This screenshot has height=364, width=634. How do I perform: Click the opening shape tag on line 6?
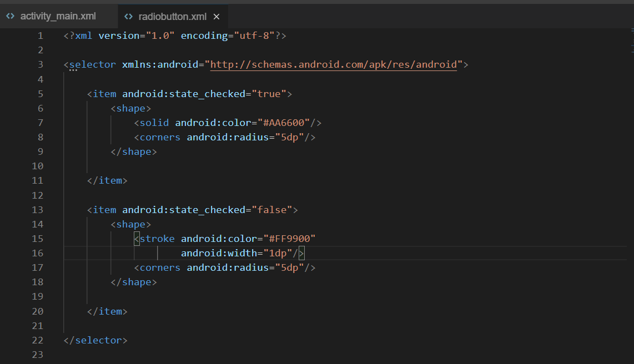[x=131, y=108]
